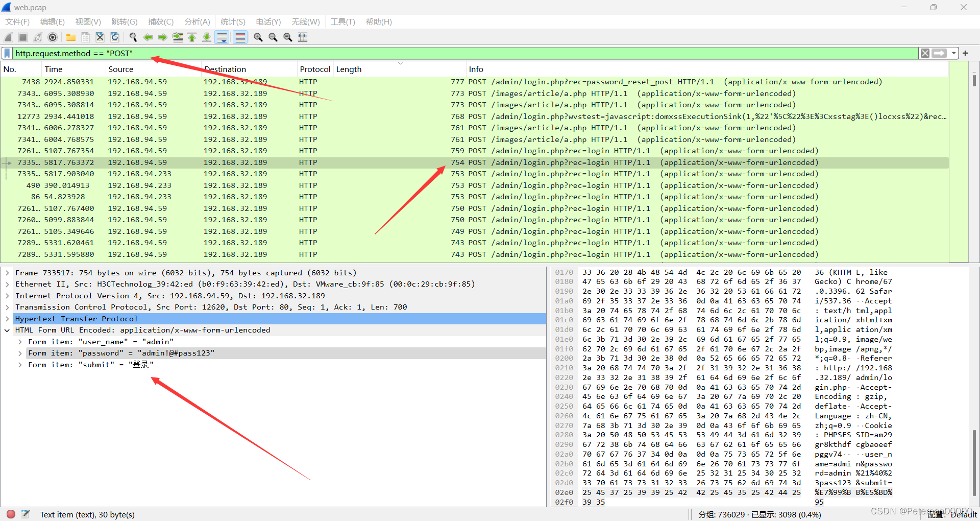Toggle auto-scroll during live capture icon
Viewport: 980px width, 521px height.
pos(222,37)
